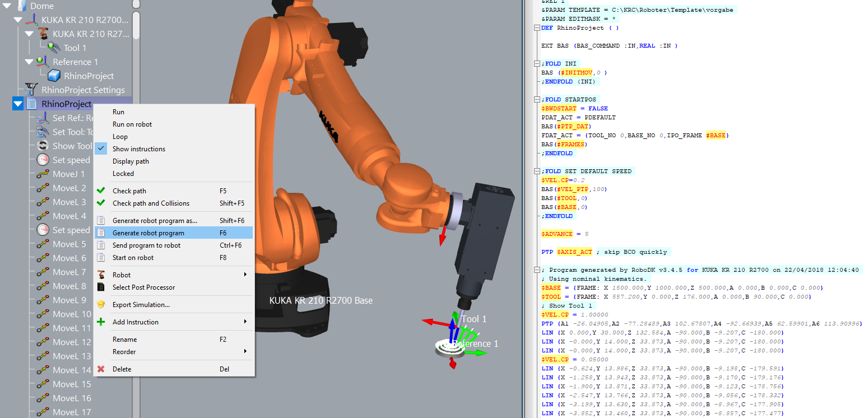868x418 pixels.
Task: Select the MoveJ 1 joint-move icon
Action: click(x=43, y=174)
